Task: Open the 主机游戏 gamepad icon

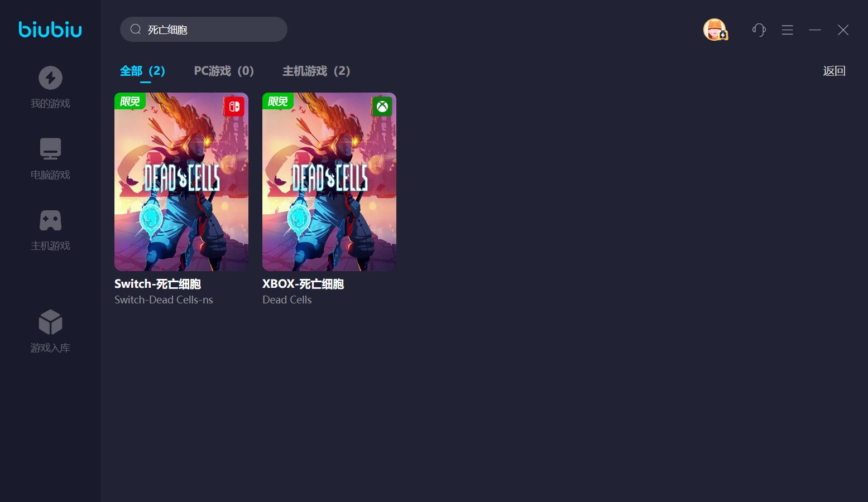Action: click(50, 220)
